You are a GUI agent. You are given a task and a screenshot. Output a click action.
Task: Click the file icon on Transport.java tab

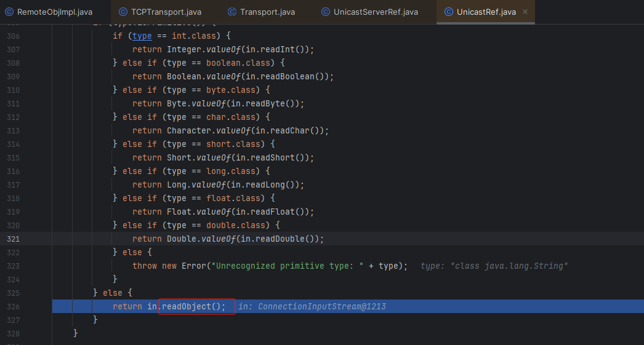pyautogui.click(x=232, y=12)
